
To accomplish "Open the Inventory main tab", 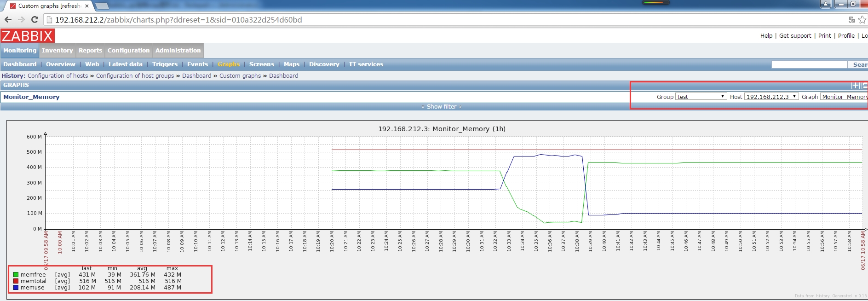I will [x=57, y=51].
